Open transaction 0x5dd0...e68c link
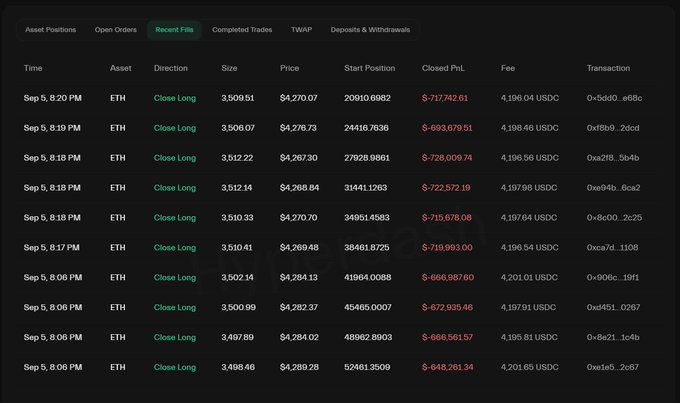This screenshot has width=680, height=403. coord(614,98)
